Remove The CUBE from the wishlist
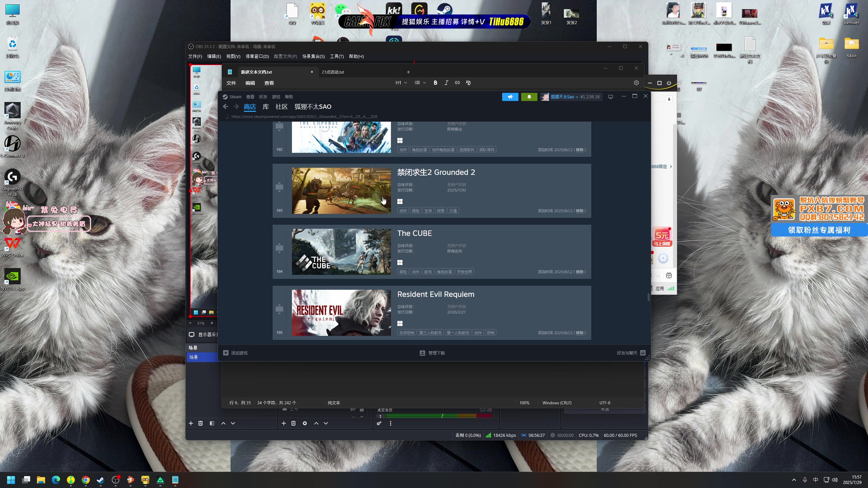Image resolution: width=868 pixels, height=488 pixels. click(x=579, y=272)
